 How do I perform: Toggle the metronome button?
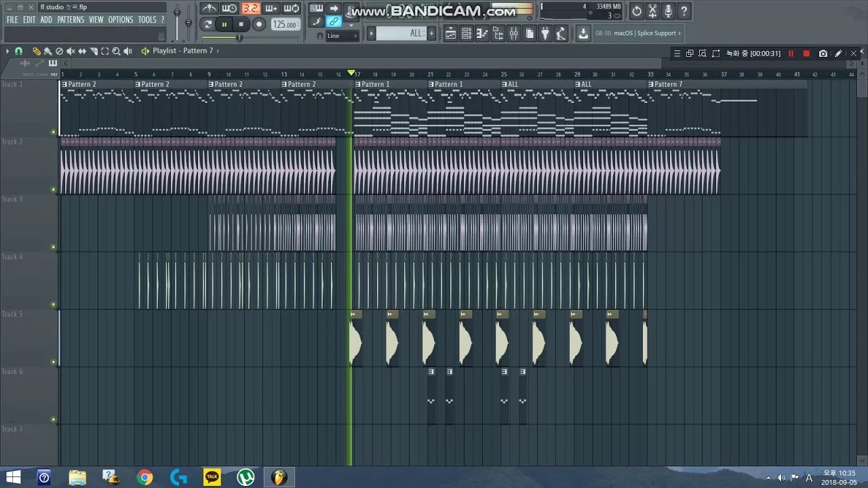[210, 8]
